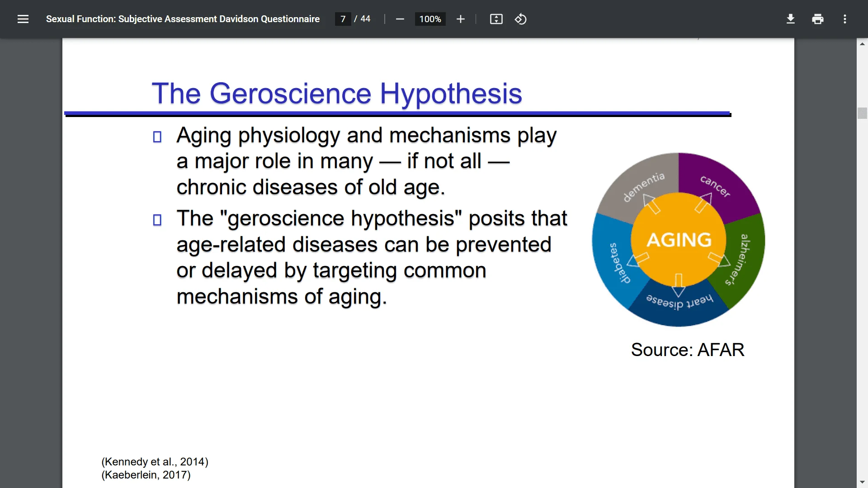868x488 pixels.
Task: Click the slide title "The Geroscience Hypothesis"
Action: (x=337, y=94)
